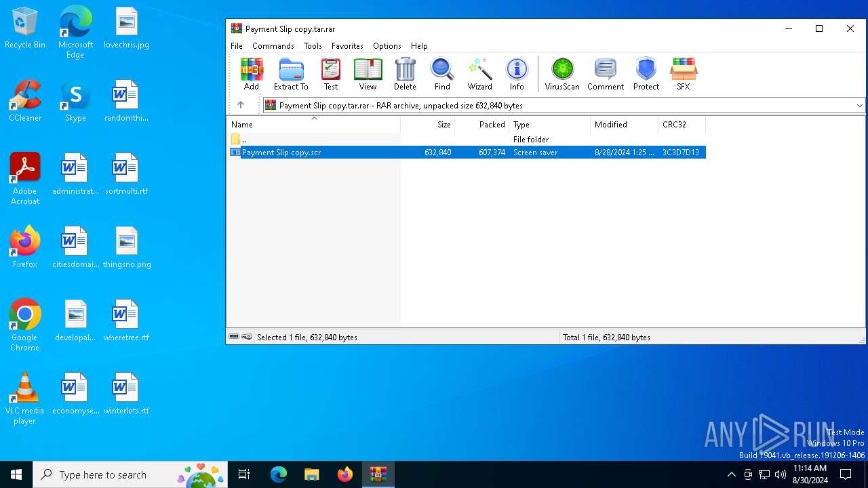Select lovechris.jpg desktop file

[126, 28]
